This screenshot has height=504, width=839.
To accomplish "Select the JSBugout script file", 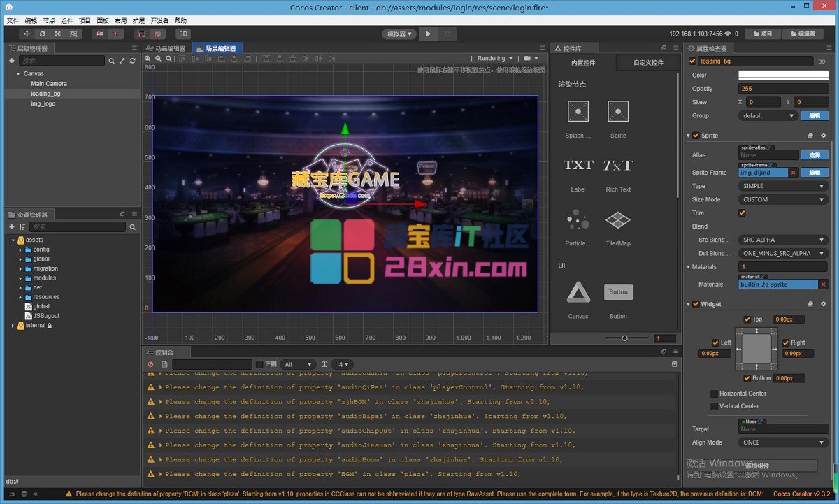I will [46, 316].
